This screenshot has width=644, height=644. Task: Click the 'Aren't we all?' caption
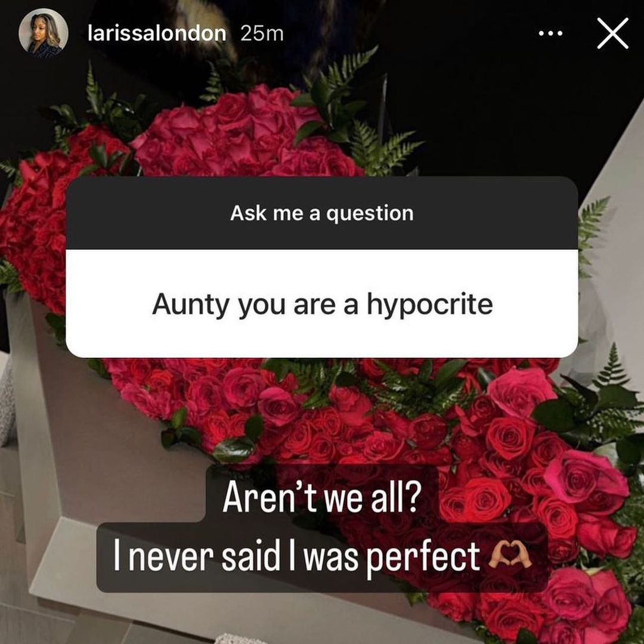coord(322,496)
